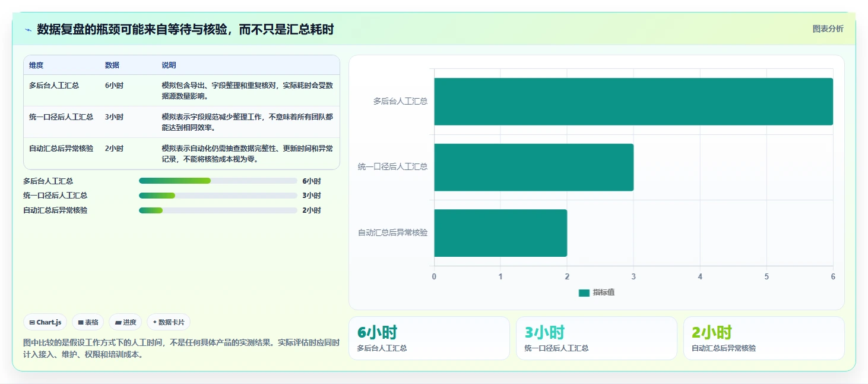Click the 6小时 progress value
The image size is (868, 384).
pos(312,181)
